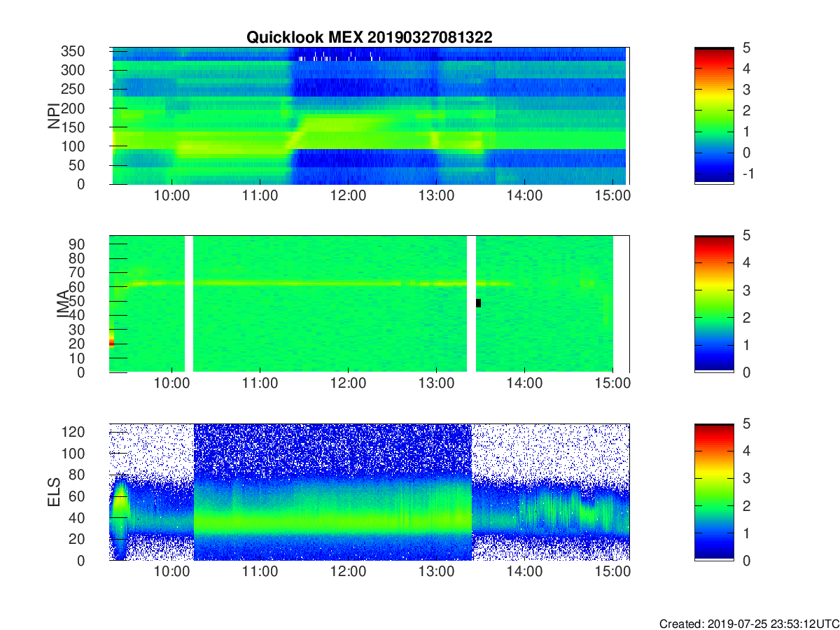Screen dimensions: 840x630
Task: Click the ELS axis label
Action: pos(54,492)
